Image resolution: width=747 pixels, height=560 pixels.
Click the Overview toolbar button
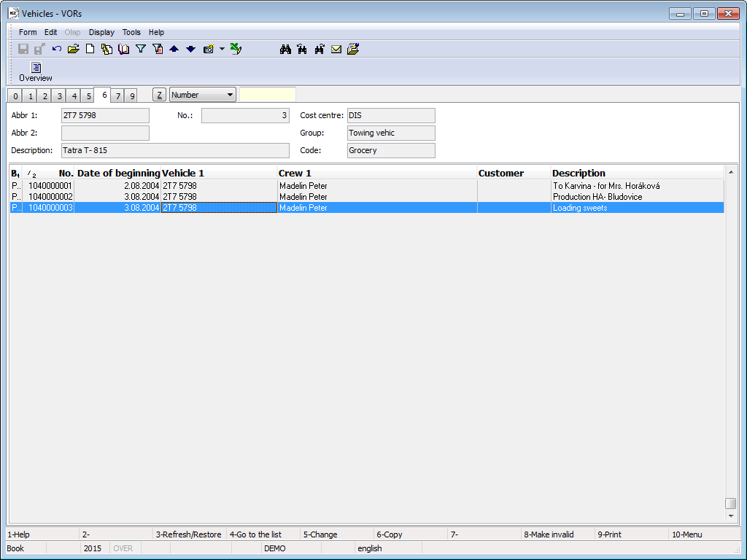36,72
